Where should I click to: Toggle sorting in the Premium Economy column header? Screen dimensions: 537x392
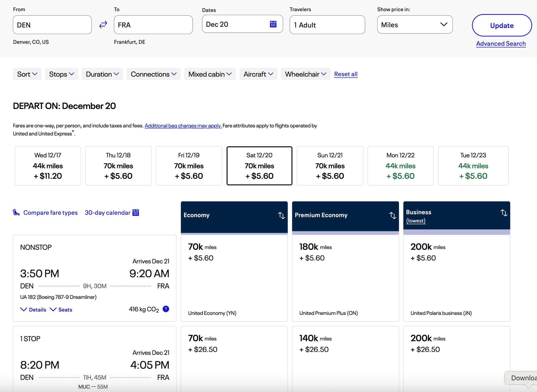pyautogui.click(x=392, y=215)
